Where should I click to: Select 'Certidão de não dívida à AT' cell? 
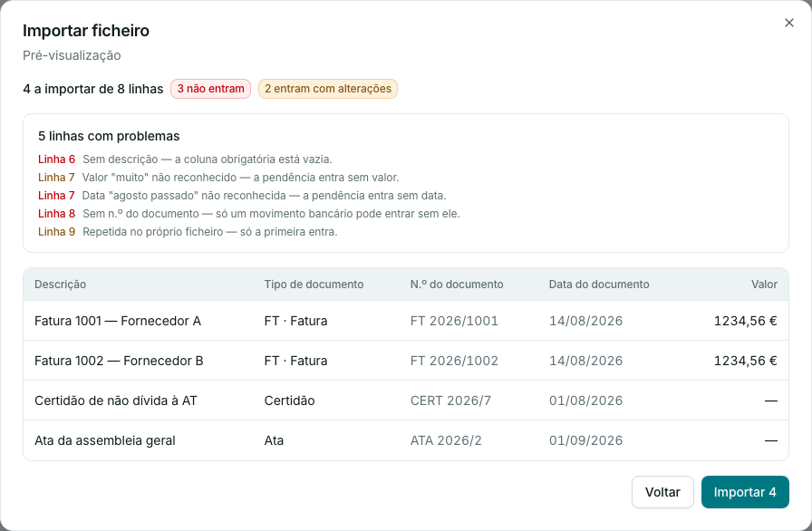[115, 401]
